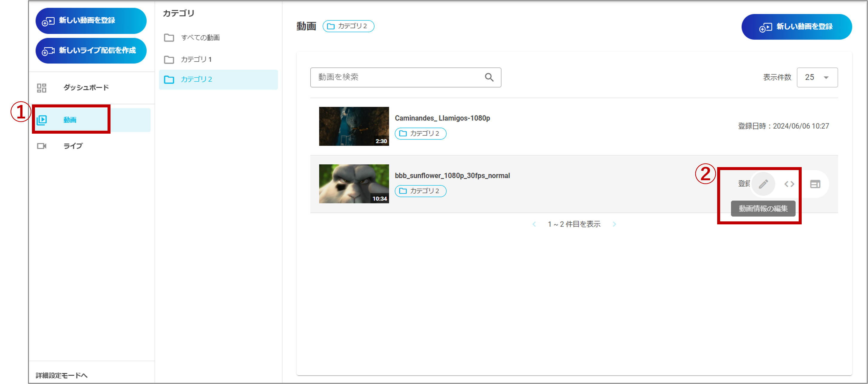Open the ライブ menu item
The image size is (868, 384).
click(x=92, y=146)
